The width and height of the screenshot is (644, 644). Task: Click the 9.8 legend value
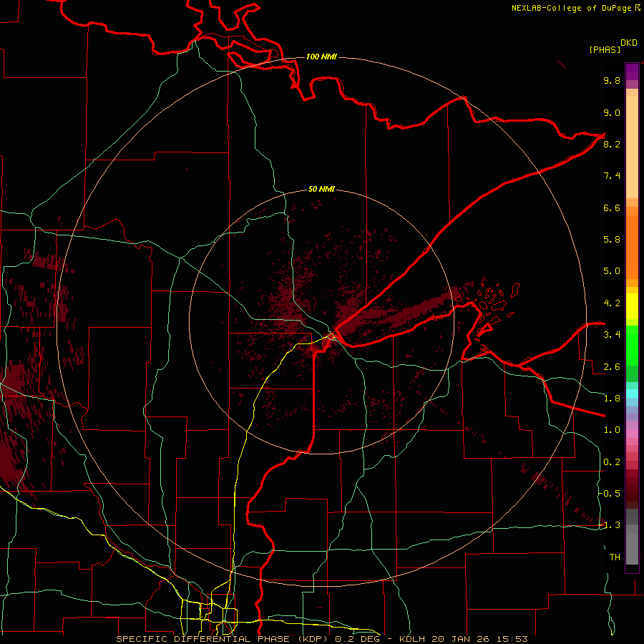(612, 80)
